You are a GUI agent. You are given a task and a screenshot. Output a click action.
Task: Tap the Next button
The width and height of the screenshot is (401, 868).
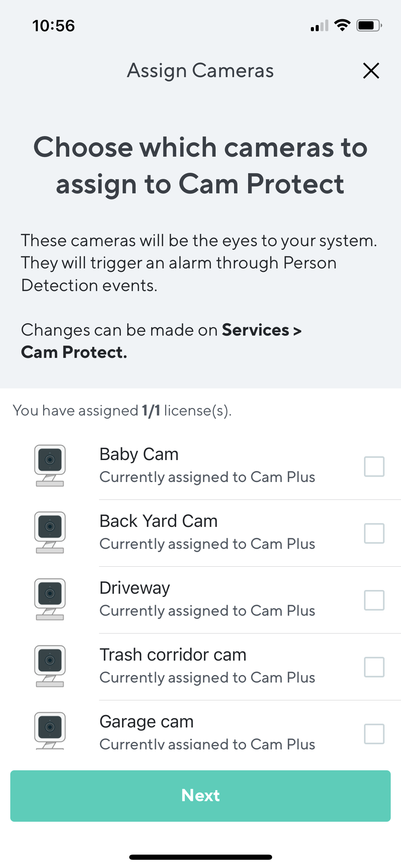(x=200, y=796)
